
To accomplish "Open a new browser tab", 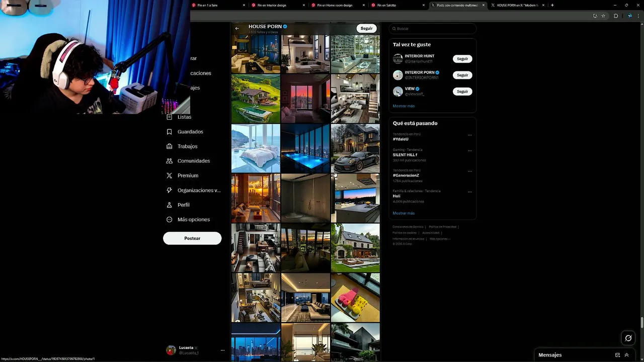I will click(552, 5).
